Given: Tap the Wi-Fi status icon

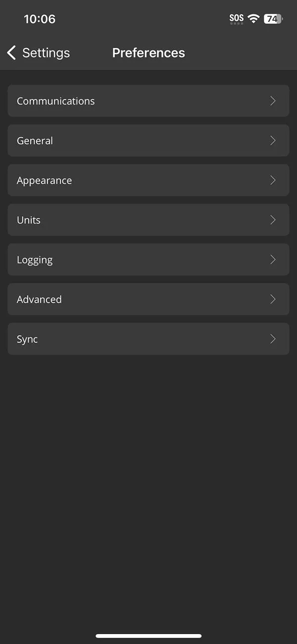Looking at the screenshot, I should click(x=253, y=19).
